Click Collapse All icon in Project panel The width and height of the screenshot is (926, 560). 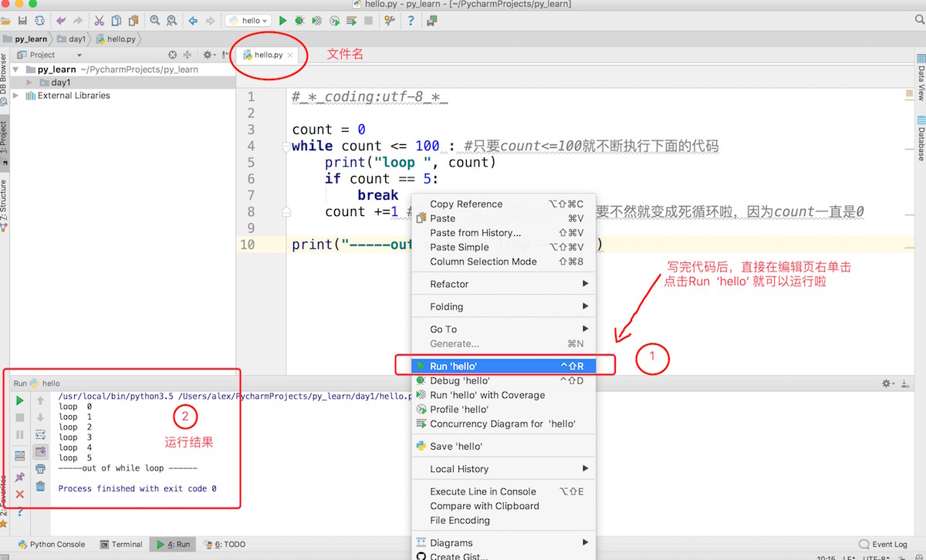[188, 55]
